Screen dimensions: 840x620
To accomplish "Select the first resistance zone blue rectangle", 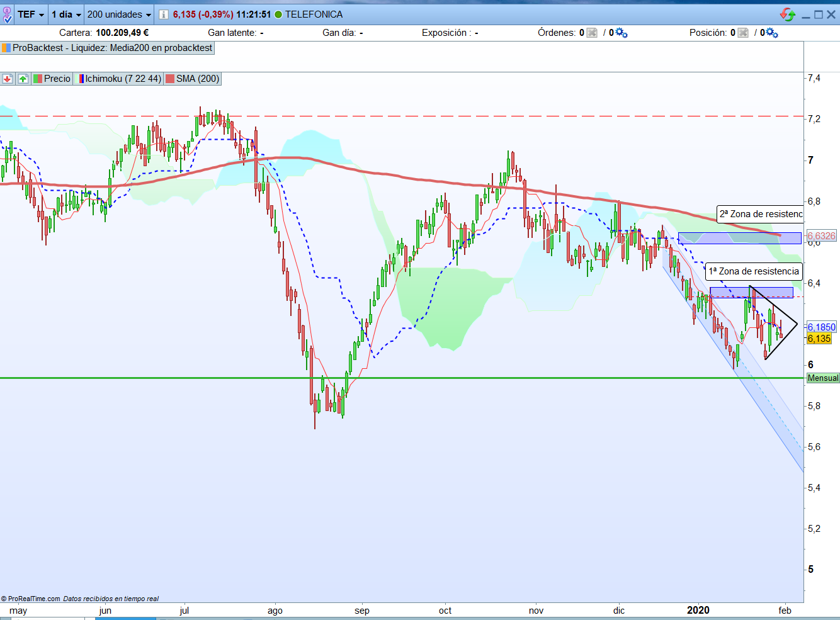I will 751,292.
